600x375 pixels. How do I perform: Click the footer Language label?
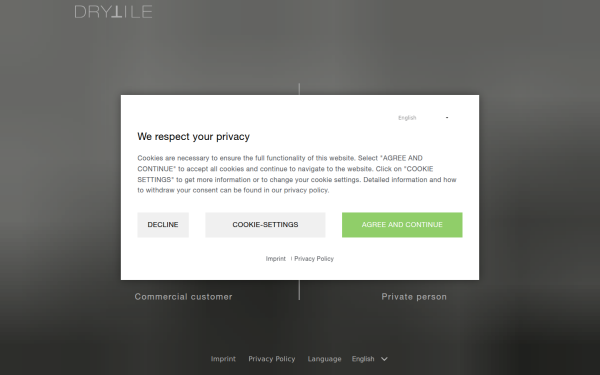pos(324,359)
